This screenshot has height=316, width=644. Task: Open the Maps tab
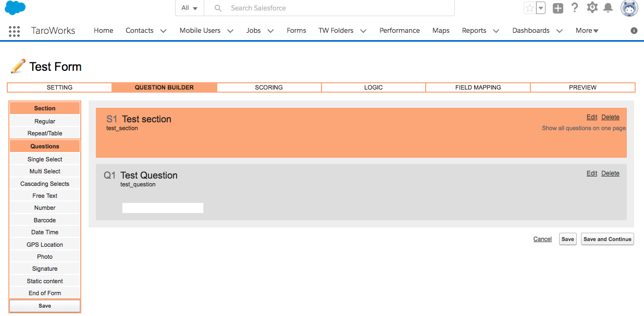click(x=441, y=31)
